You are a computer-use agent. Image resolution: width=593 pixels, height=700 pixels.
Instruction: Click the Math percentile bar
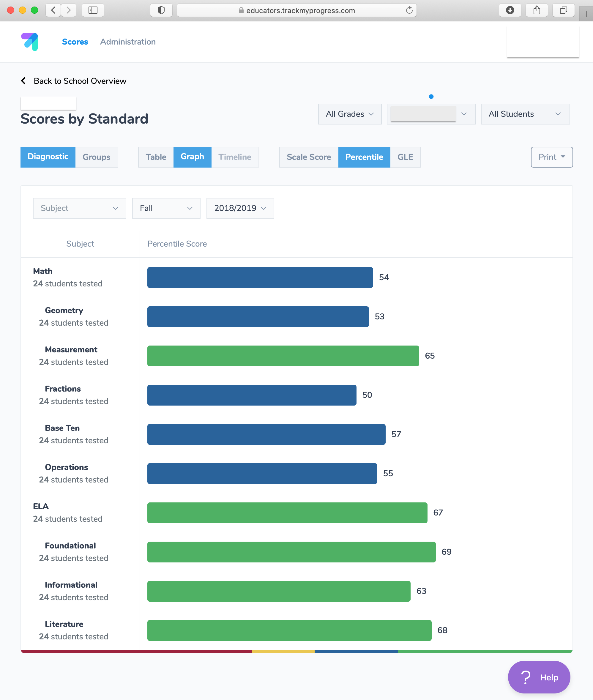(x=260, y=278)
